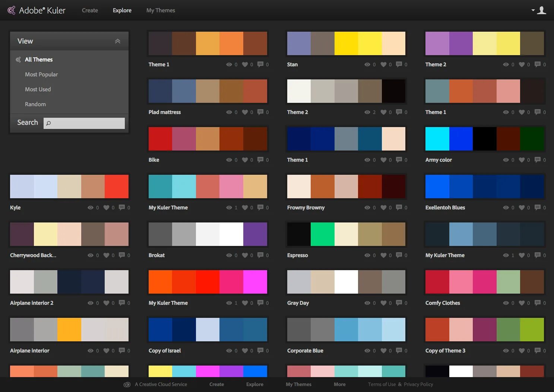
Task: Pick the magenta swatch in the orange-red My Kuler Theme
Action: click(x=255, y=282)
